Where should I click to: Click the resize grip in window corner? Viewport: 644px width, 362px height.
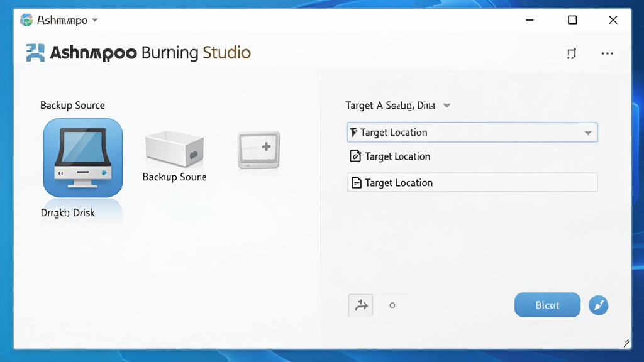[626, 343]
